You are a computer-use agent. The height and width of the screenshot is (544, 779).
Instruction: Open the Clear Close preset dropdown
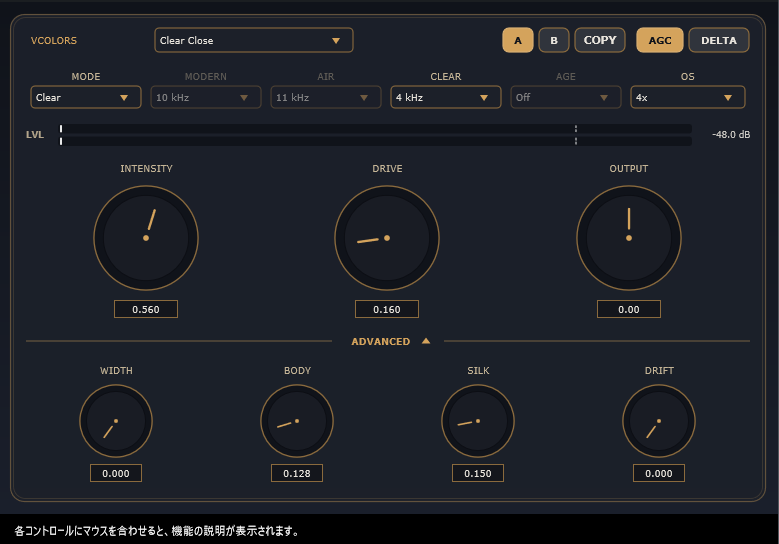pyautogui.click(x=254, y=40)
